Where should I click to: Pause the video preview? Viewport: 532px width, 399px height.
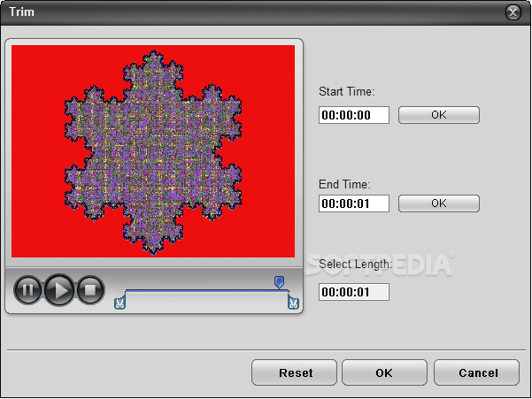(x=27, y=290)
